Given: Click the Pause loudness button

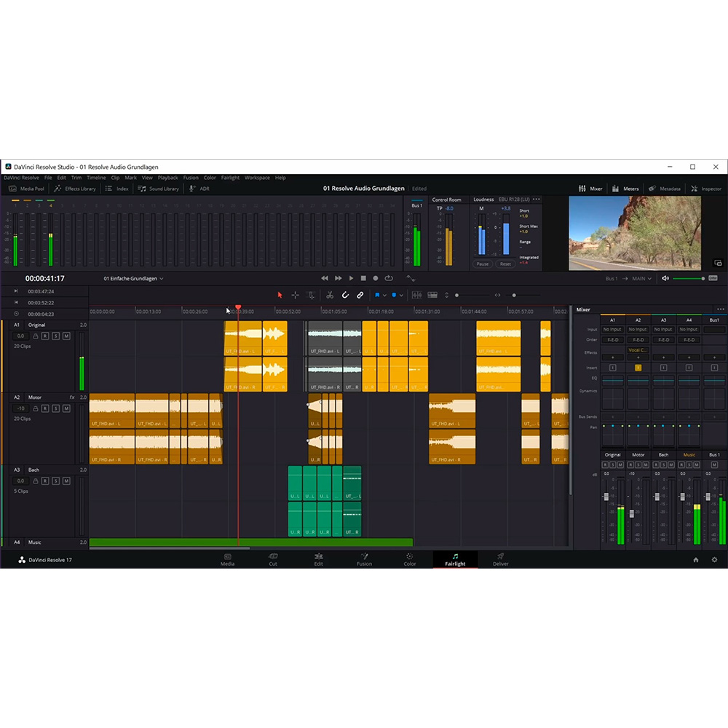Looking at the screenshot, I should [483, 264].
